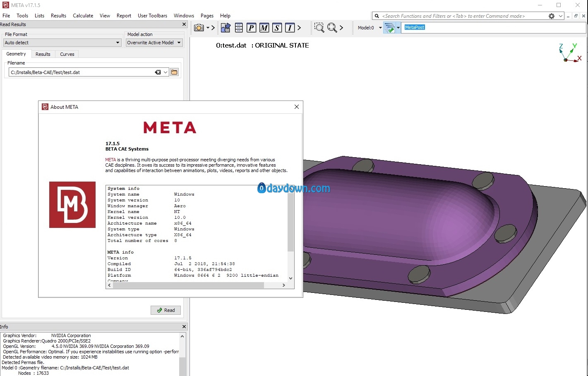This screenshot has width=588, height=376.
Task: Open the Pages menu
Action: tap(207, 16)
